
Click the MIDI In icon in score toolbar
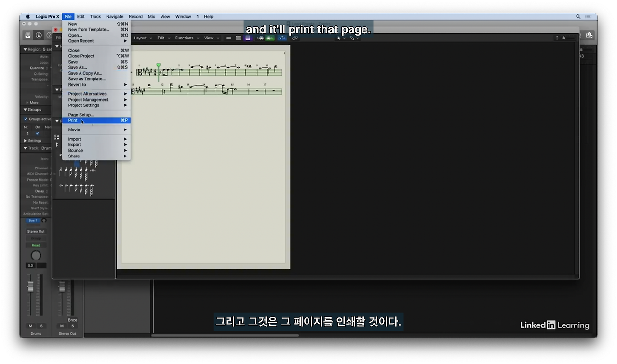point(261,38)
